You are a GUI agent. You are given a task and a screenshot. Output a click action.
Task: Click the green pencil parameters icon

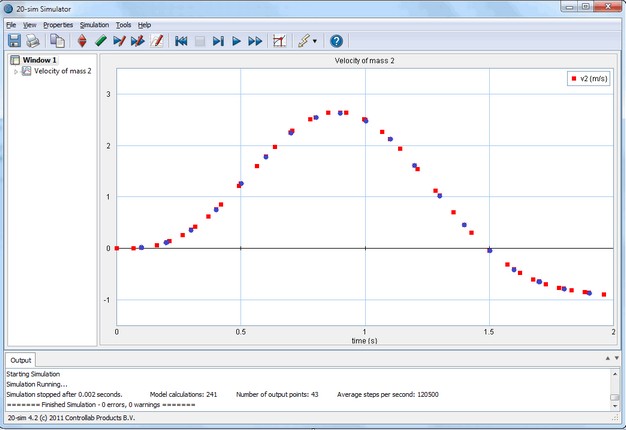(x=101, y=41)
